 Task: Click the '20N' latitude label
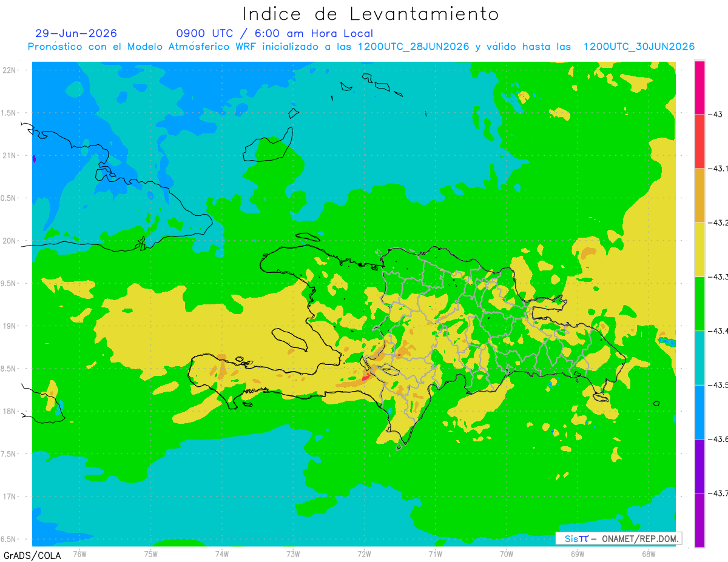point(10,241)
